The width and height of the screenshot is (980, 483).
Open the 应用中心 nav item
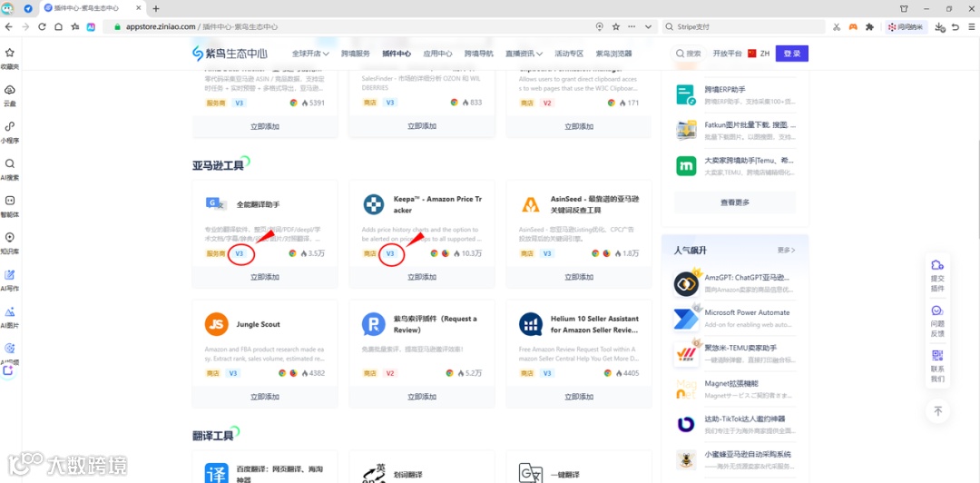coord(437,54)
